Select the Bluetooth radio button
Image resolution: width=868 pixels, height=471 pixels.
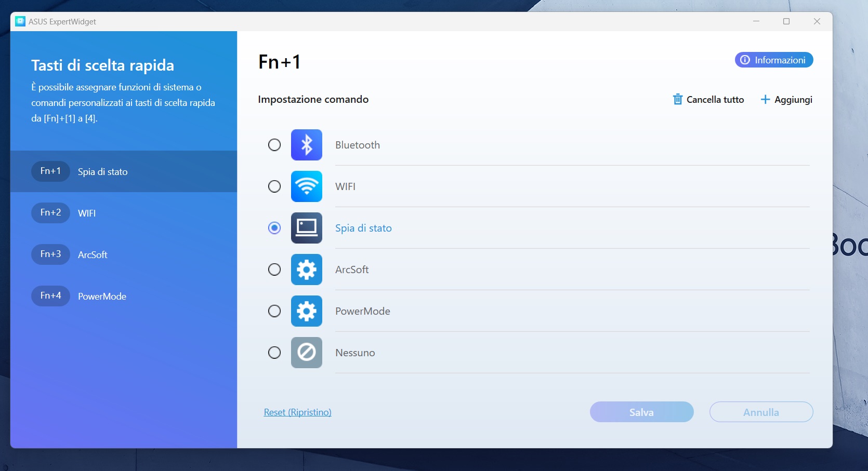(x=274, y=145)
